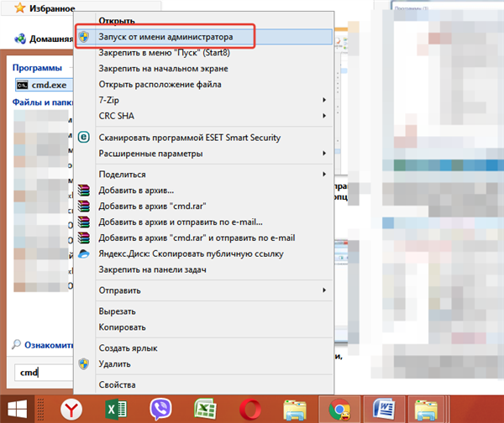Viewport: 504px width, 423px height.
Task: Choose Добавить в архив... entry
Action: tap(204, 191)
